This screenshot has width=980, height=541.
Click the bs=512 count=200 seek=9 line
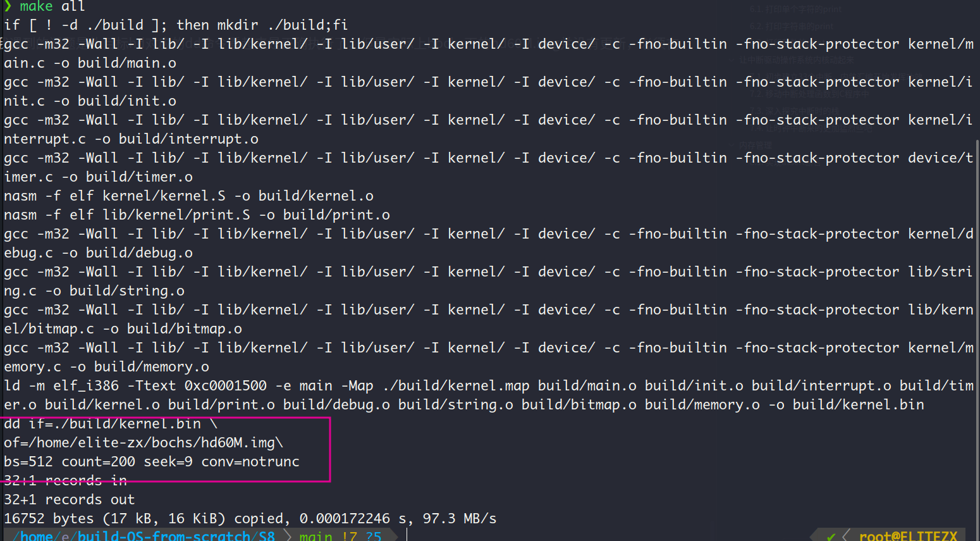coord(152,462)
